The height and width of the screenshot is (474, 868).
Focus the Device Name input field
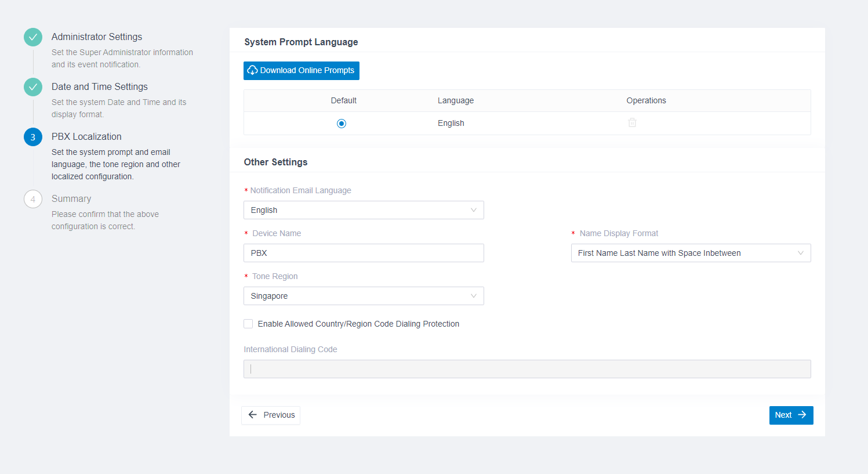coord(364,253)
